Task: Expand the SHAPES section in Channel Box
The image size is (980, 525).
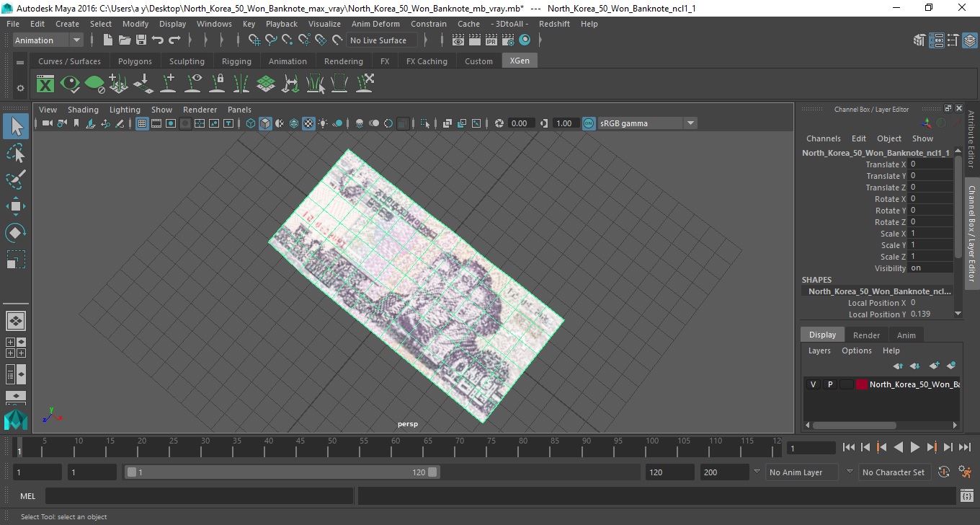Action: pyautogui.click(x=816, y=280)
